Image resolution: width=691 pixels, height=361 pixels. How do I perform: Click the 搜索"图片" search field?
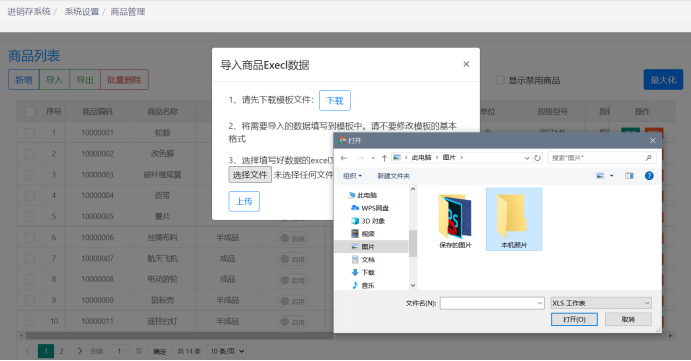602,158
